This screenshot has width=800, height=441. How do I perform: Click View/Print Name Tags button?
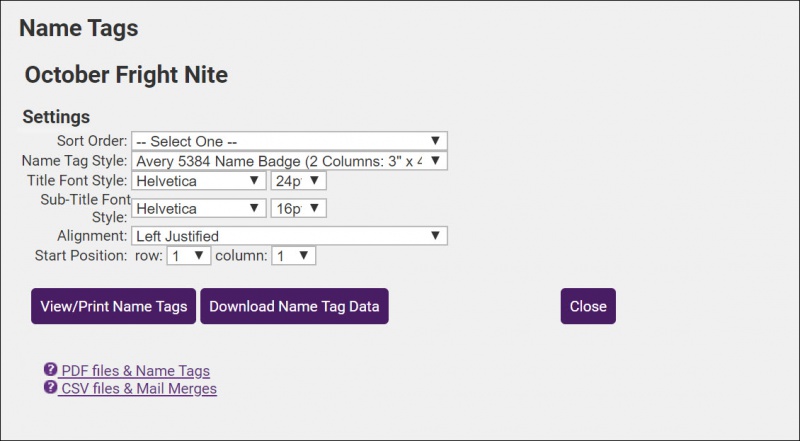pos(113,306)
